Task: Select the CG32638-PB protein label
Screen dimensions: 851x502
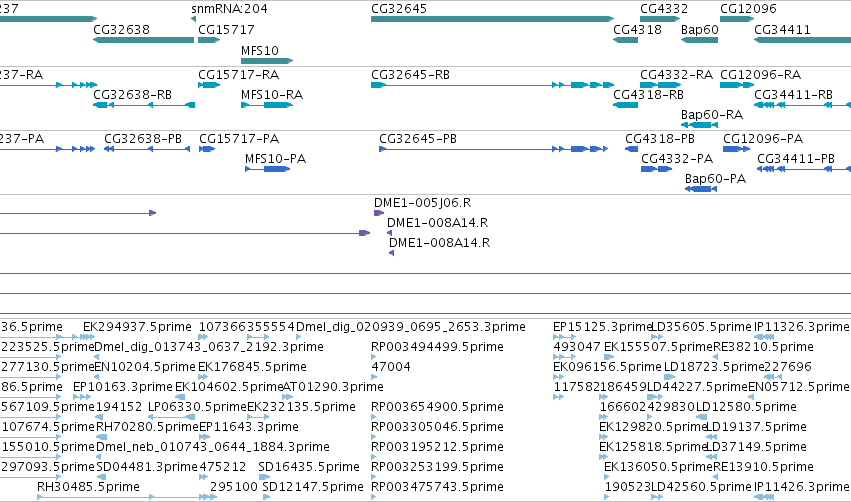Action: pos(143,138)
